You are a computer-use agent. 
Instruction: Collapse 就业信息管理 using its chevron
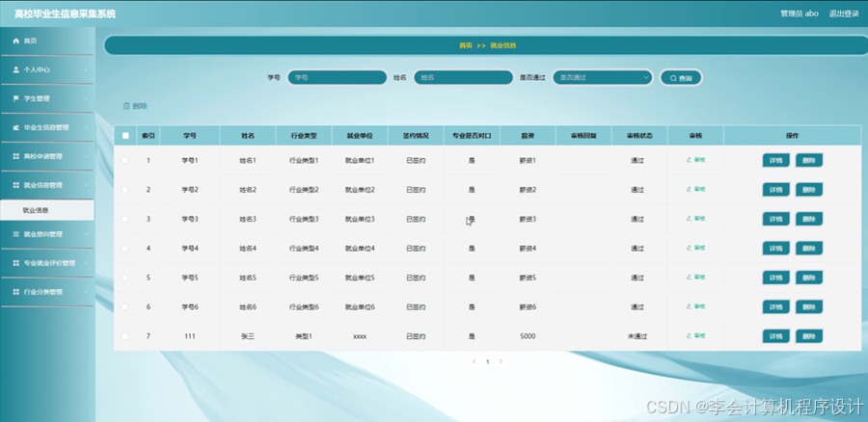86,185
